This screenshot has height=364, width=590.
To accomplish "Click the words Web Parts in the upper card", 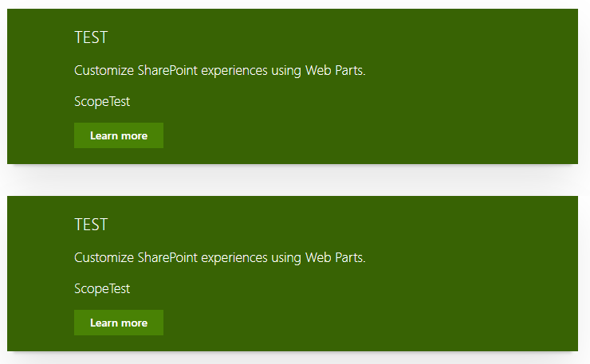I will [x=335, y=70].
